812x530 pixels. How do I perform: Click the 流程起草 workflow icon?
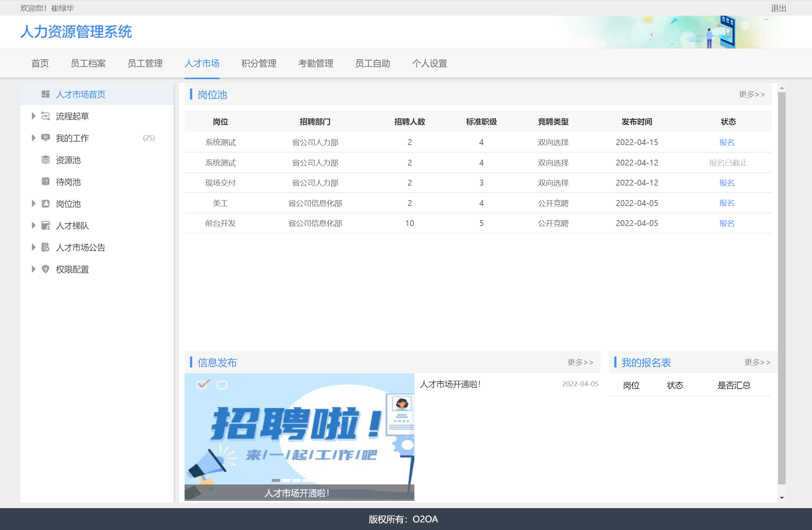coord(45,116)
